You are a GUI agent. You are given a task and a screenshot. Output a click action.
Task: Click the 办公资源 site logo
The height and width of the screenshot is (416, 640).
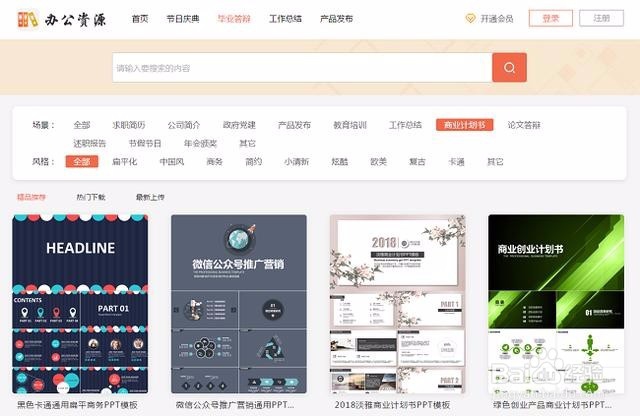tap(62, 19)
